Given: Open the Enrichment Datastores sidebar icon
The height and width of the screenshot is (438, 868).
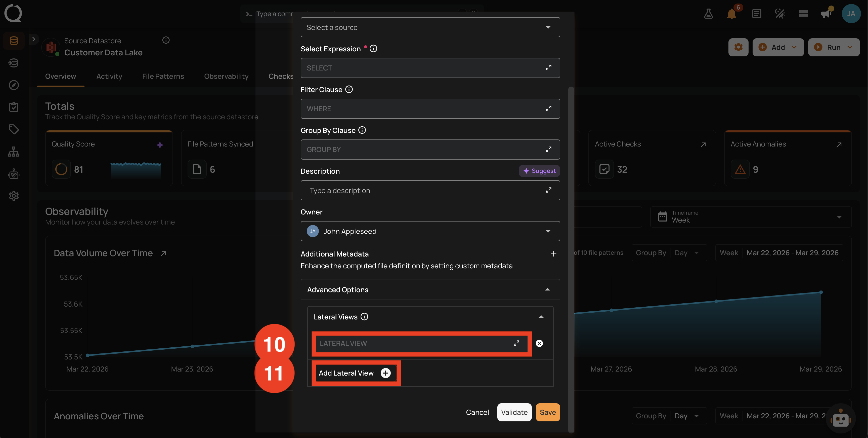Looking at the screenshot, I should (x=14, y=63).
